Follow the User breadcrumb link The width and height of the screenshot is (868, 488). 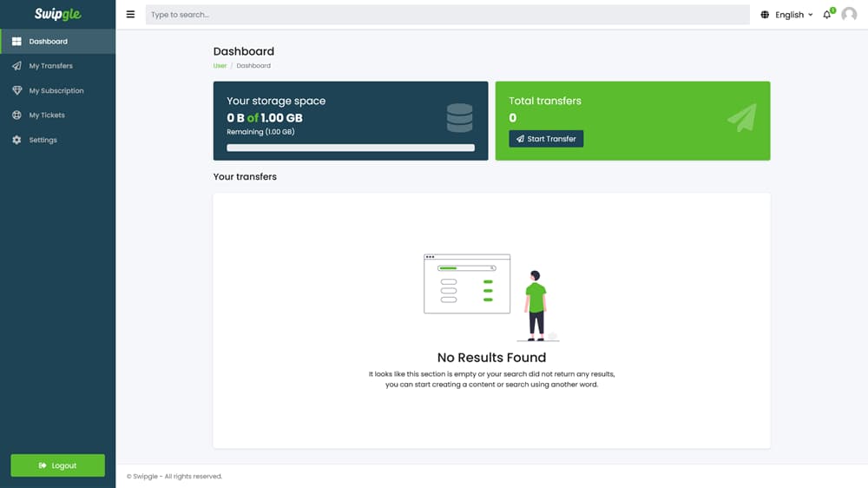click(220, 65)
